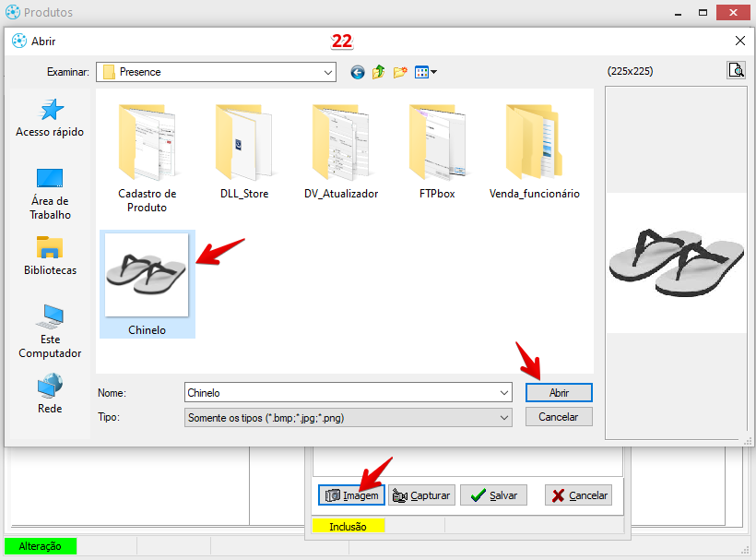Image resolution: width=756 pixels, height=560 pixels.
Task: Open Rede network location
Action: [50, 394]
